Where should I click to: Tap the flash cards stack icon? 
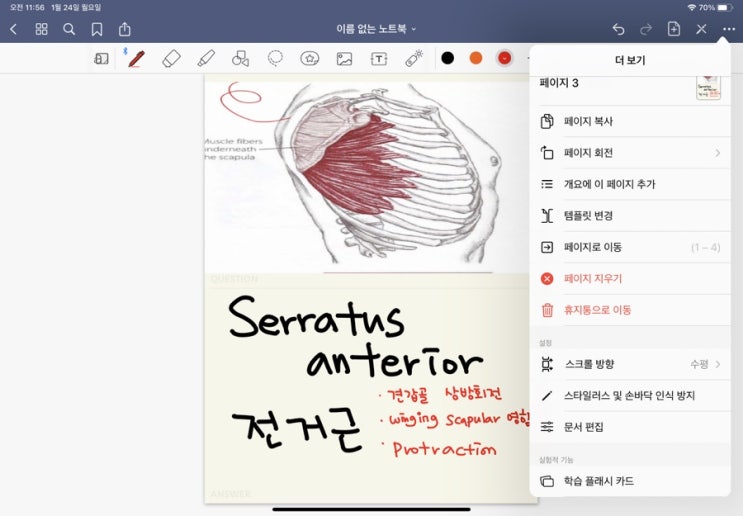(x=547, y=481)
